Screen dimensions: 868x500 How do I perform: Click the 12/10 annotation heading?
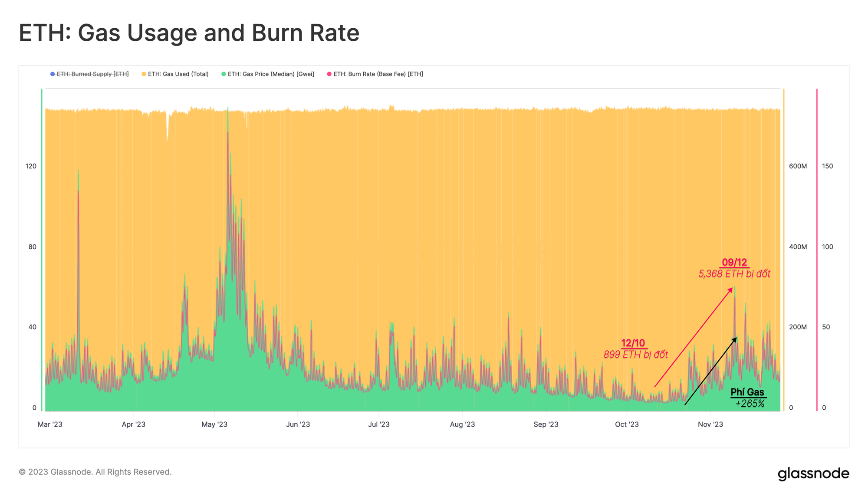(x=633, y=343)
